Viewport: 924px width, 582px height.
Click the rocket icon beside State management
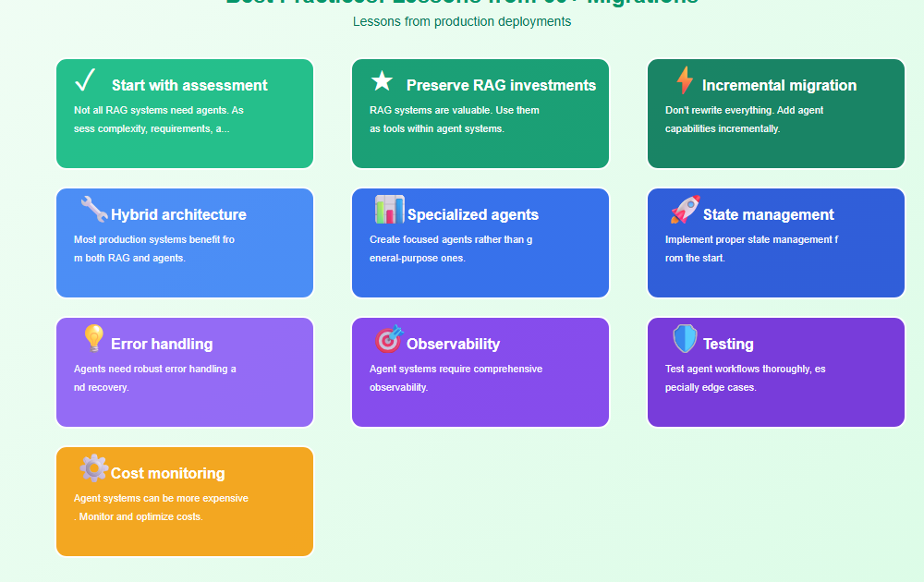pos(685,210)
